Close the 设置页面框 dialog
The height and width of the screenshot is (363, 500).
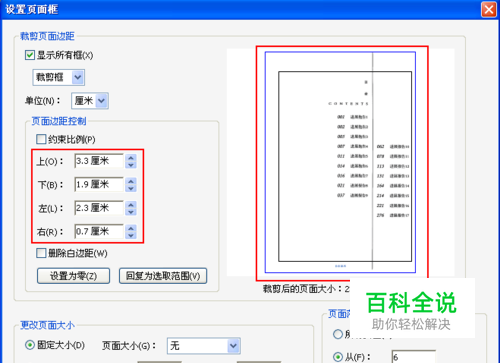[489, 9]
